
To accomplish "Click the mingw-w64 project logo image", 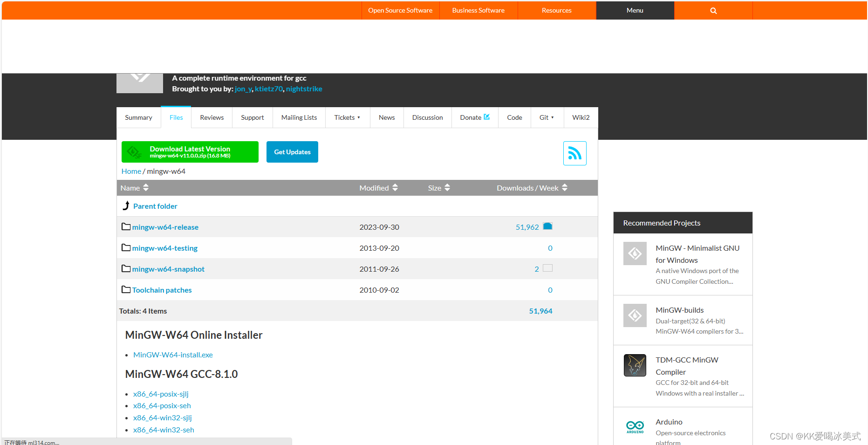I will click(140, 83).
